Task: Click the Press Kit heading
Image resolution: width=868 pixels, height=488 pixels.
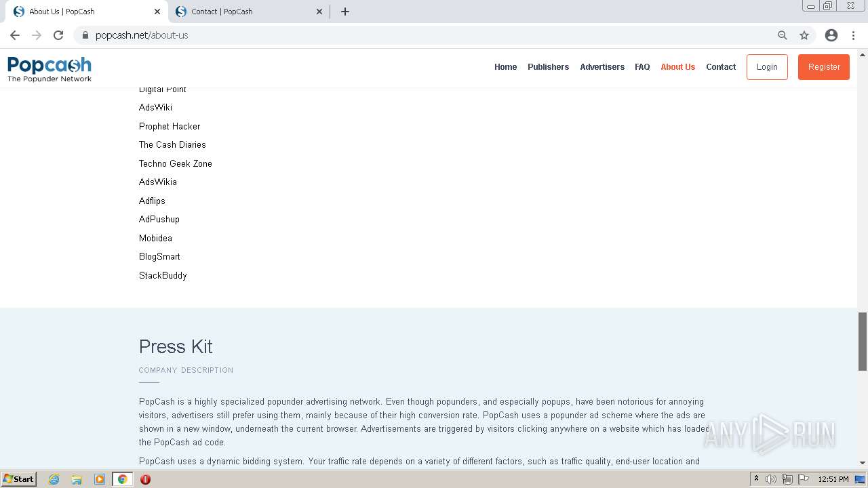Action: point(176,346)
